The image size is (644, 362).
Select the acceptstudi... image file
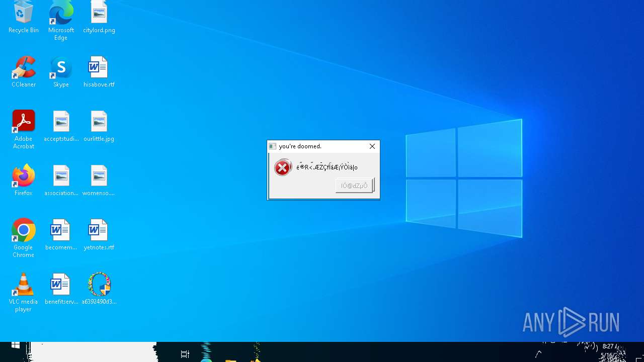[x=61, y=126]
